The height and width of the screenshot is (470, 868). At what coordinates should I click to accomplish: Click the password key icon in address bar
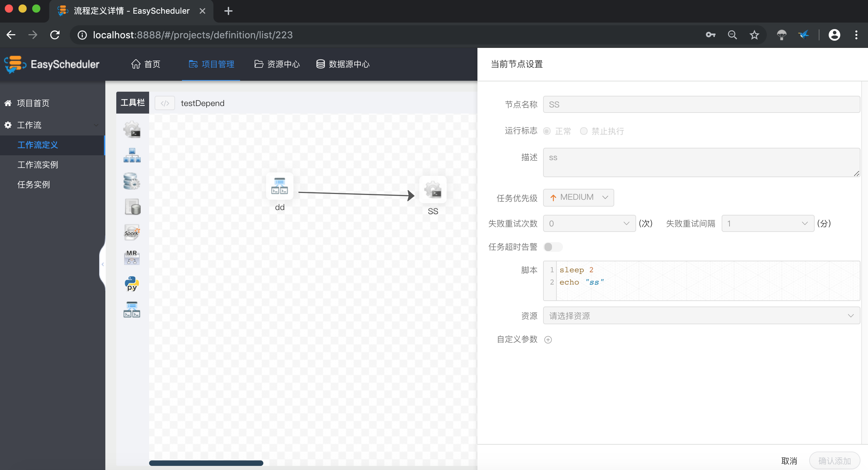click(x=711, y=35)
